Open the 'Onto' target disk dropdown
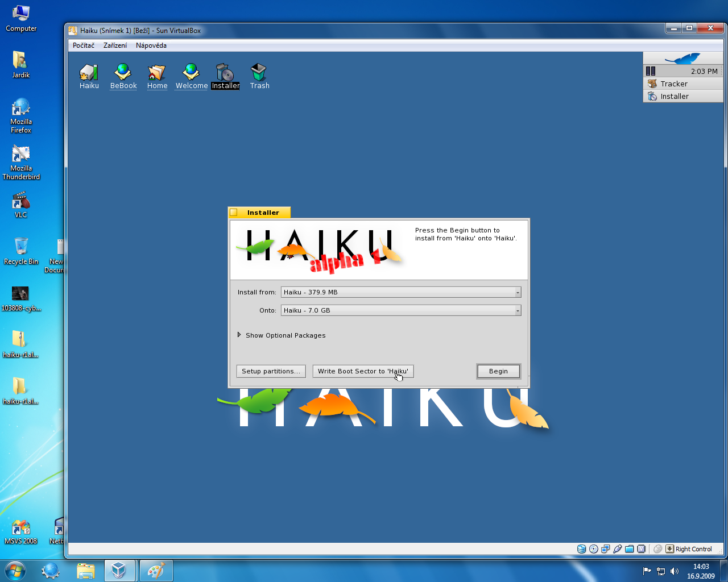Viewport: 728px width, 582px height. pos(401,310)
